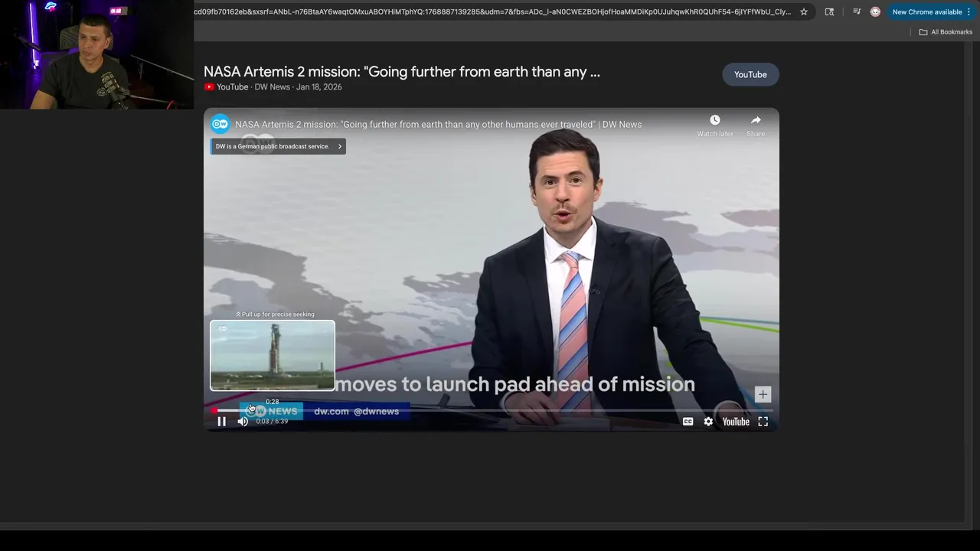Add video to Watch later
Viewport: 980px width, 551px height.
pyautogui.click(x=715, y=126)
